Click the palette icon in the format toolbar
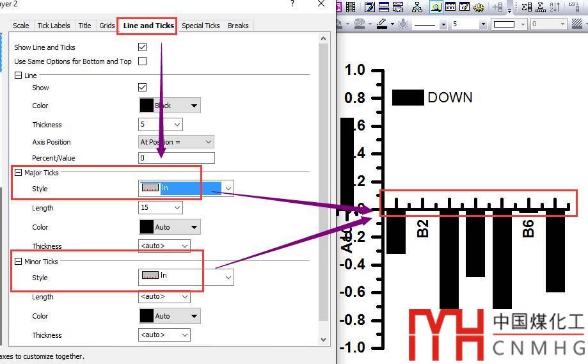The image size is (588, 364). (360, 24)
